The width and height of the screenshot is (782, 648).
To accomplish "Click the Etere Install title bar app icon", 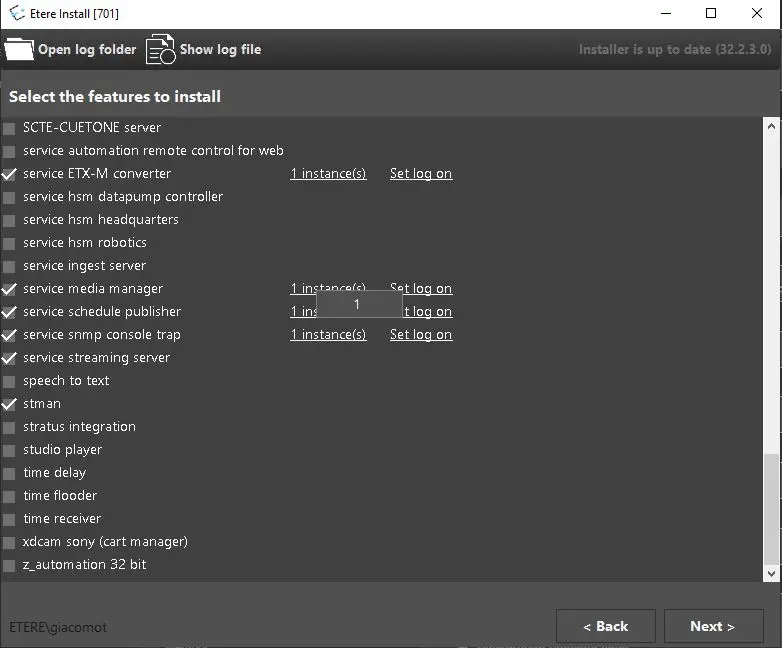I will [x=17, y=13].
